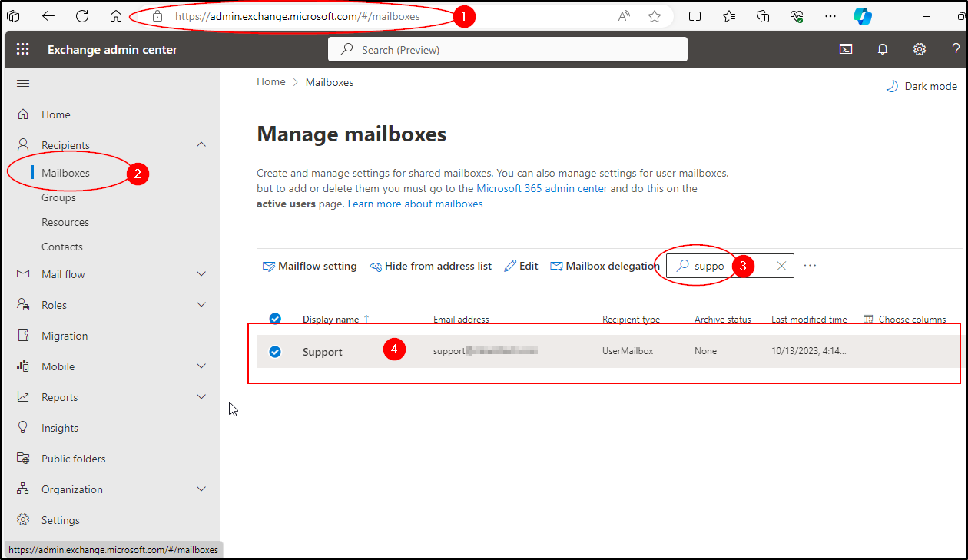Image resolution: width=968 pixels, height=560 pixels.
Task: Sort by Archive status column header
Action: pos(723,320)
